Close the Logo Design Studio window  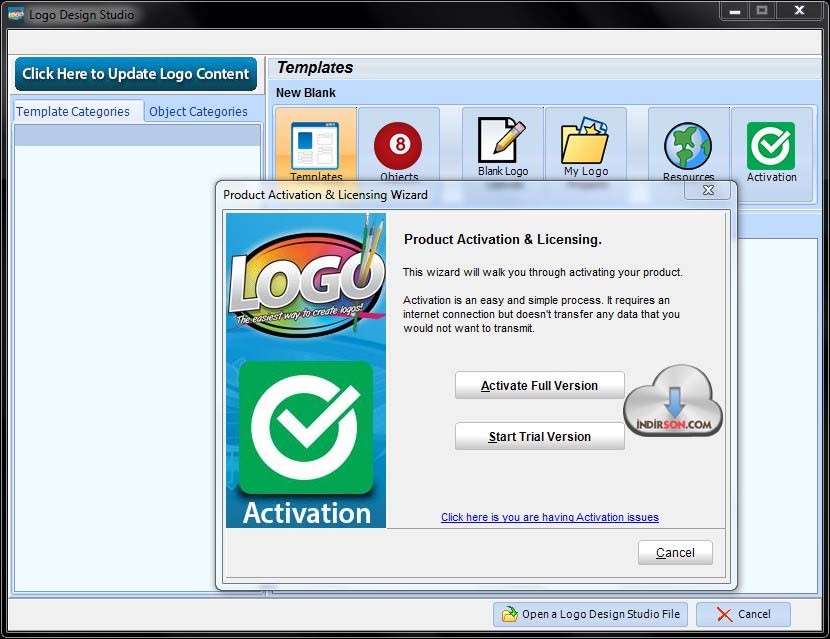click(800, 11)
